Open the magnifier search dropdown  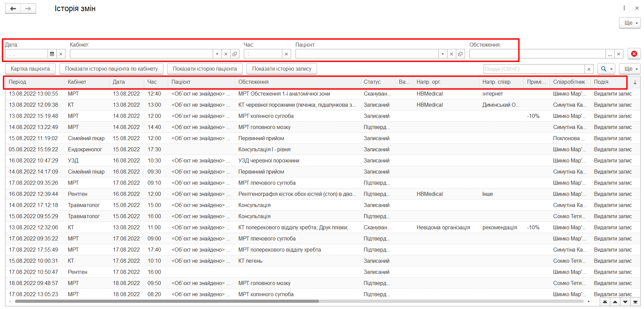pyautogui.click(x=606, y=69)
